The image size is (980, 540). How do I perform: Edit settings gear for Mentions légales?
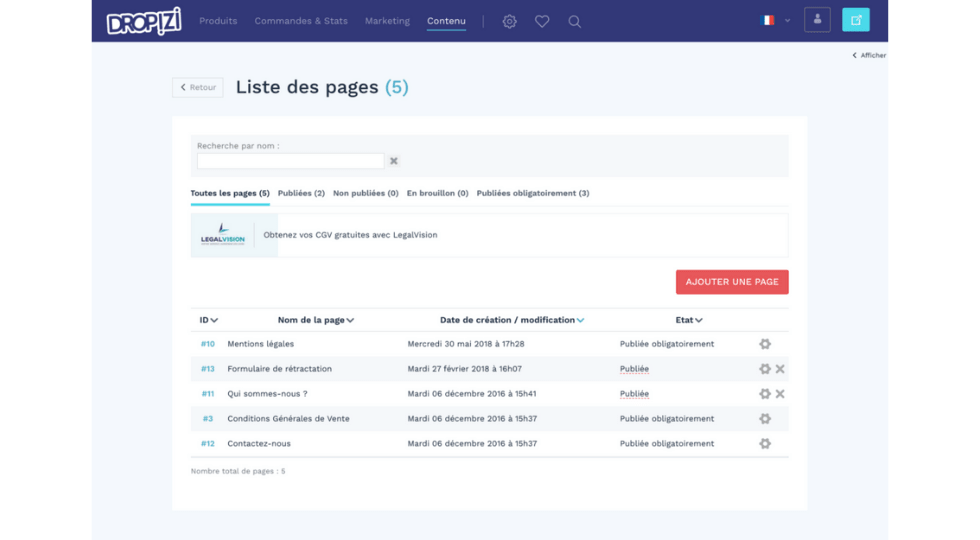point(765,344)
